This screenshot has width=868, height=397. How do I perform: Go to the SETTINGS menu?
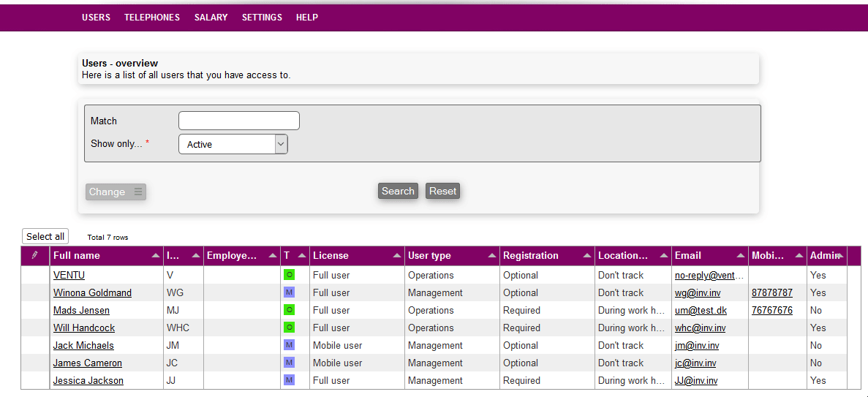(262, 18)
